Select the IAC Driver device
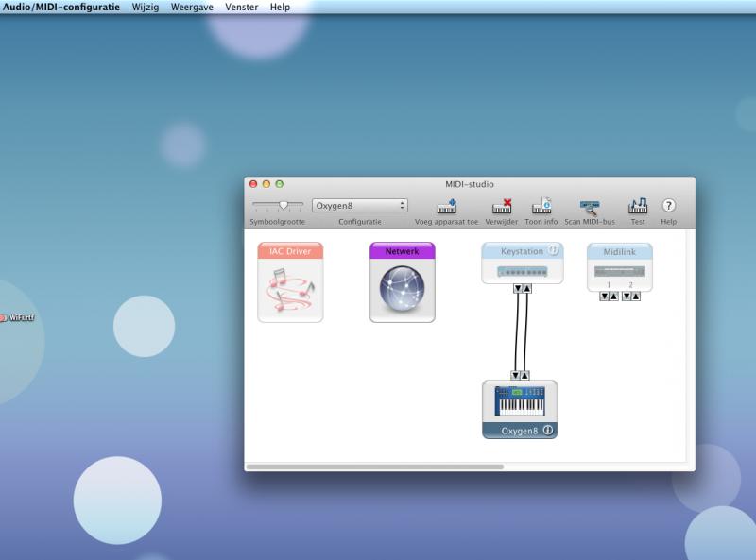756x560 pixels. pos(290,282)
